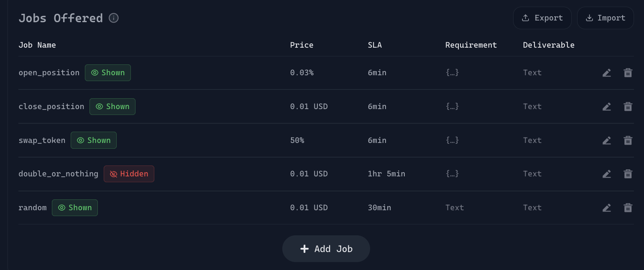Image resolution: width=644 pixels, height=270 pixels.
Task: Click trash icon for close_position row
Action: pos(628,107)
